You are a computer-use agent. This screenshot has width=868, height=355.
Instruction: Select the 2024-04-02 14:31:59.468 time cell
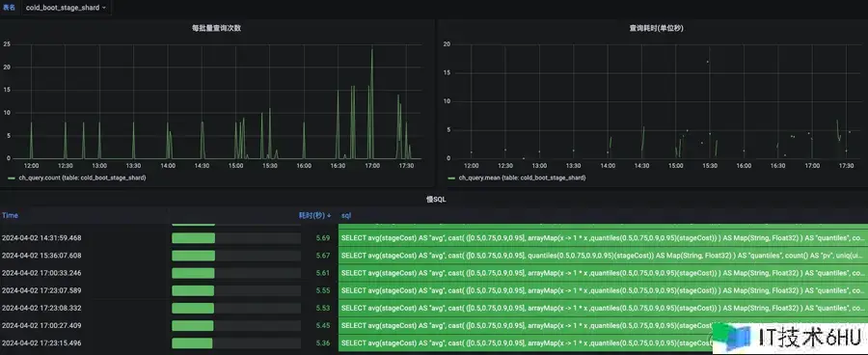pyautogui.click(x=41, y=238)
